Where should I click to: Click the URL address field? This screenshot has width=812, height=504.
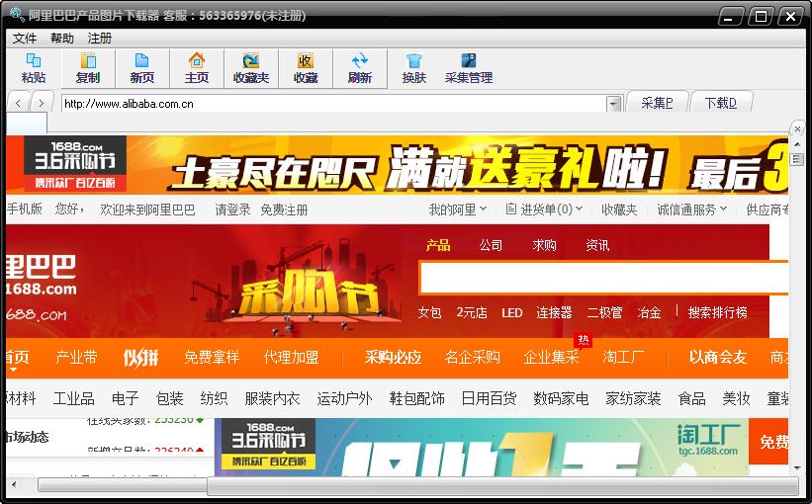(x=334, y=104)
